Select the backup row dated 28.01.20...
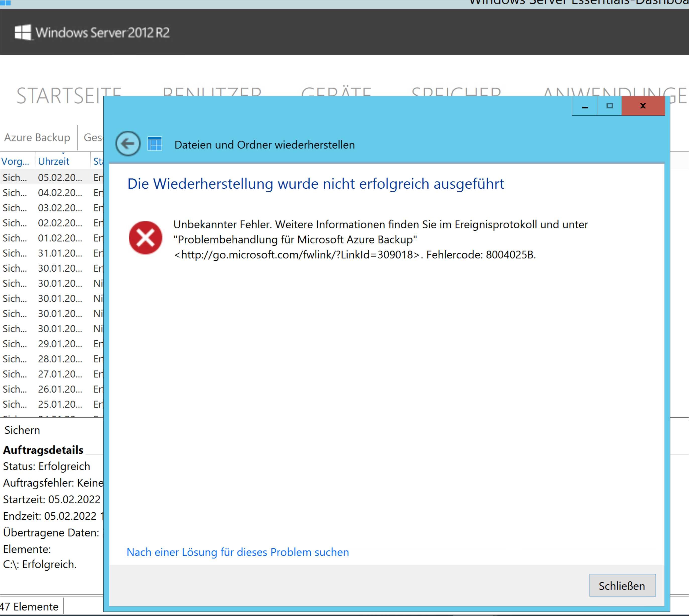This screenshot has width=689, height=616. click(52, 359)
